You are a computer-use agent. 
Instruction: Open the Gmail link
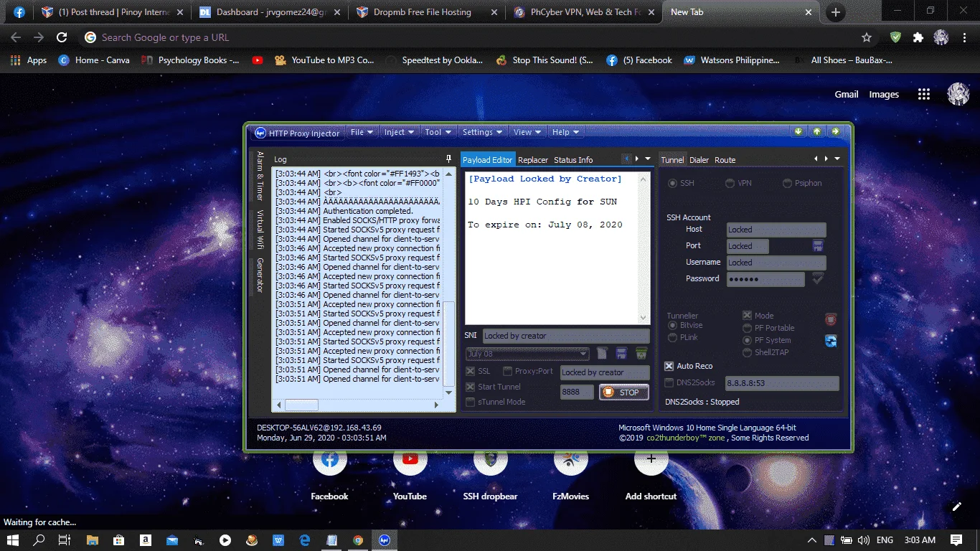[847, 94]
